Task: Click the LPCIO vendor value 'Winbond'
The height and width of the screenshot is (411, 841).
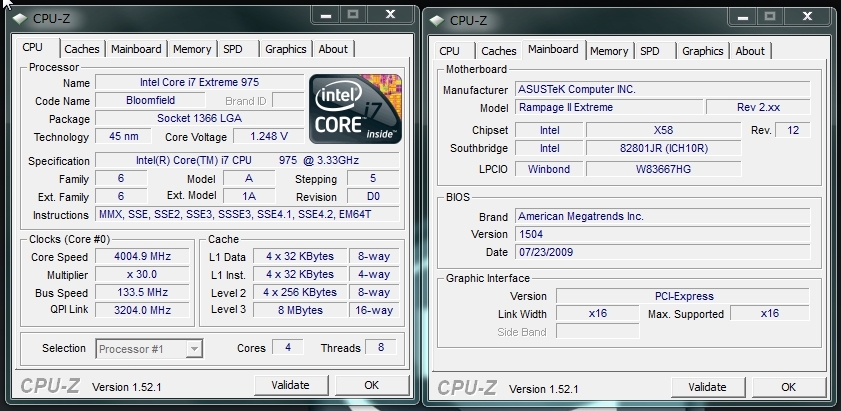Action: (x=549, y=169)
